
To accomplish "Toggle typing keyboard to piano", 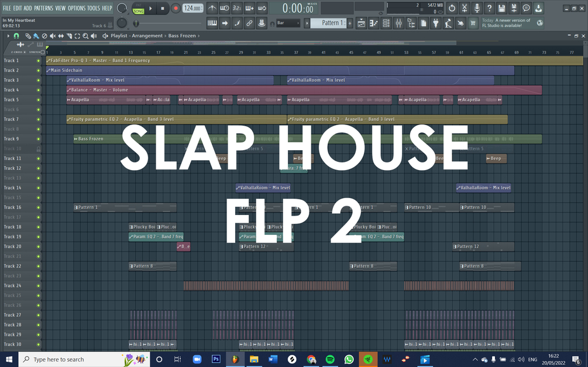I will 212,23.
